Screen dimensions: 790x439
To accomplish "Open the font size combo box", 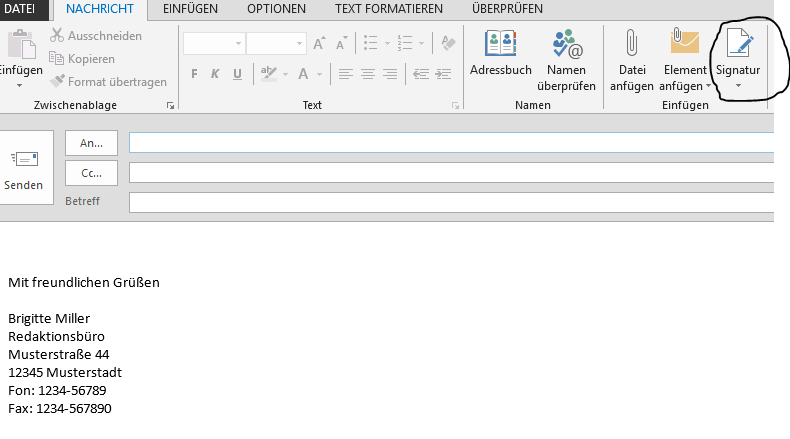I will tap(276, 44).
